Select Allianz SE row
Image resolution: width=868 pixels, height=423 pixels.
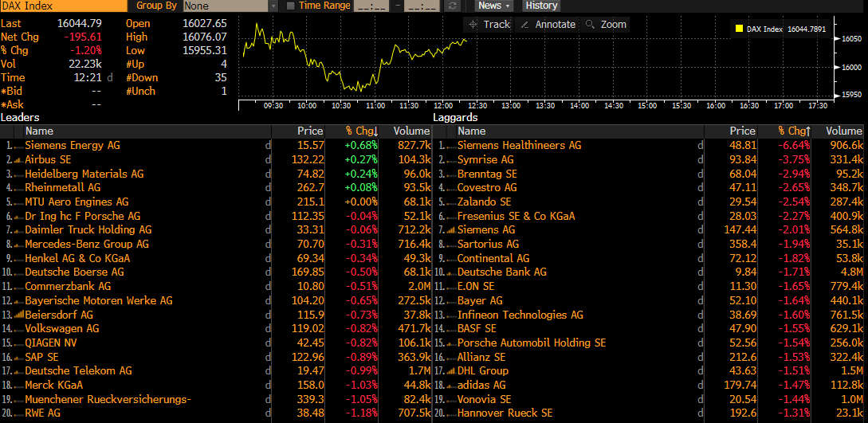click(x=649, y=357)
